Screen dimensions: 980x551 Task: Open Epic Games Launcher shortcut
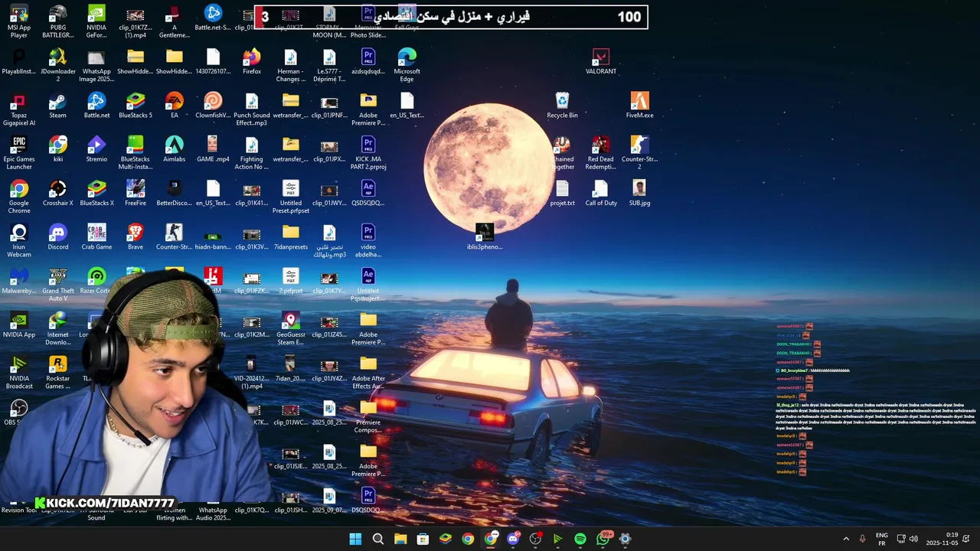coord(19,154)
